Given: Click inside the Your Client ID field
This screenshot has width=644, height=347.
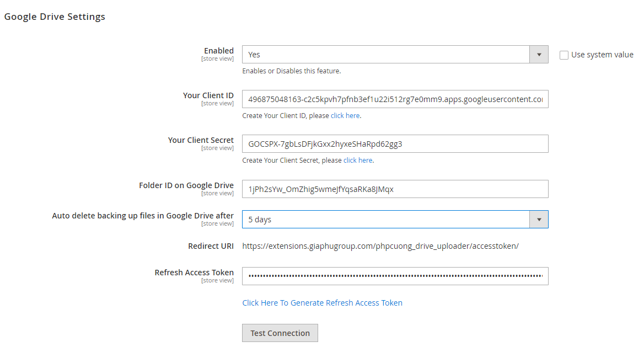Looking at the screenshot, I should [395, 99].
